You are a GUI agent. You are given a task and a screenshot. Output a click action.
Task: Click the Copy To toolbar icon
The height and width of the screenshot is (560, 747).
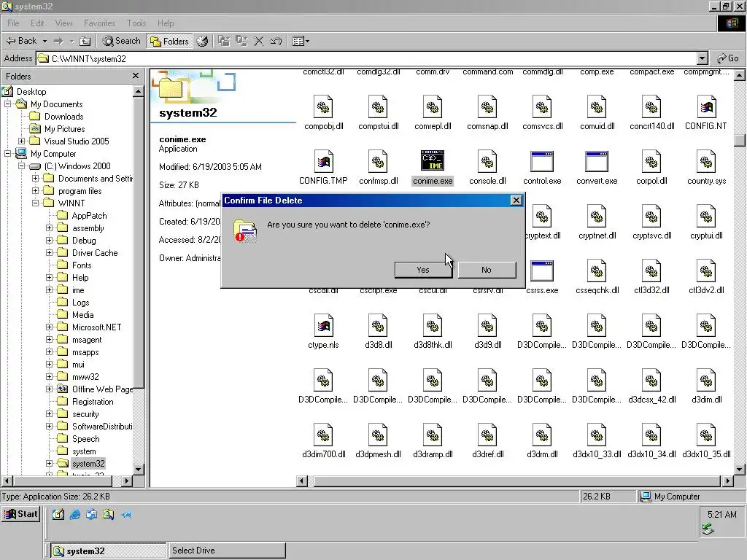coord(241,41)
